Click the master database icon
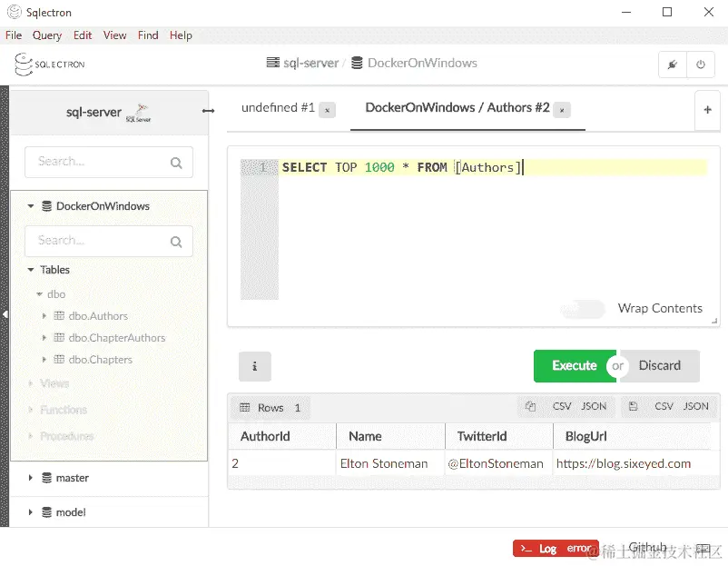The width and height of the screenshot is (728, 566). pos(46,478)
